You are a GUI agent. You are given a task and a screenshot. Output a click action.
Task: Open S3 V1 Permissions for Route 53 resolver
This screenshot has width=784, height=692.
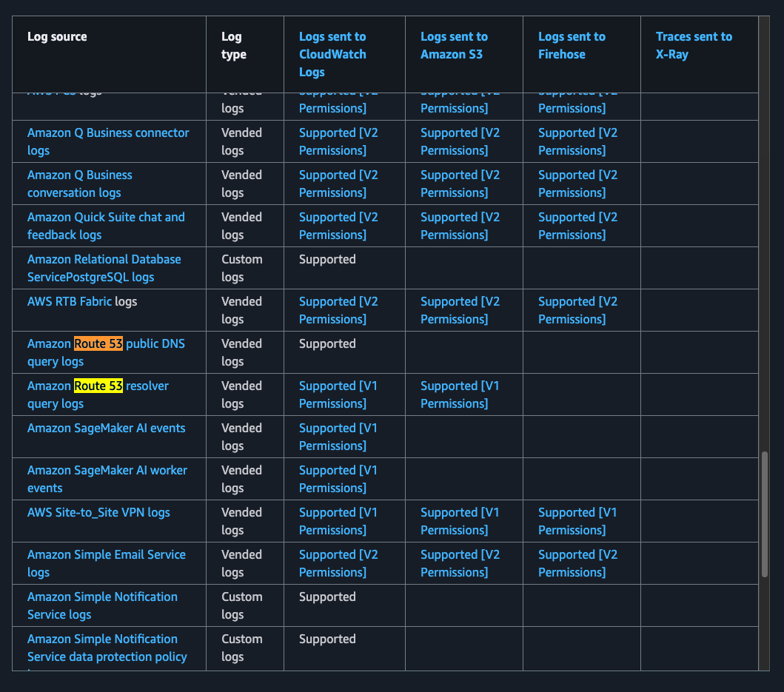pos(460,394)
